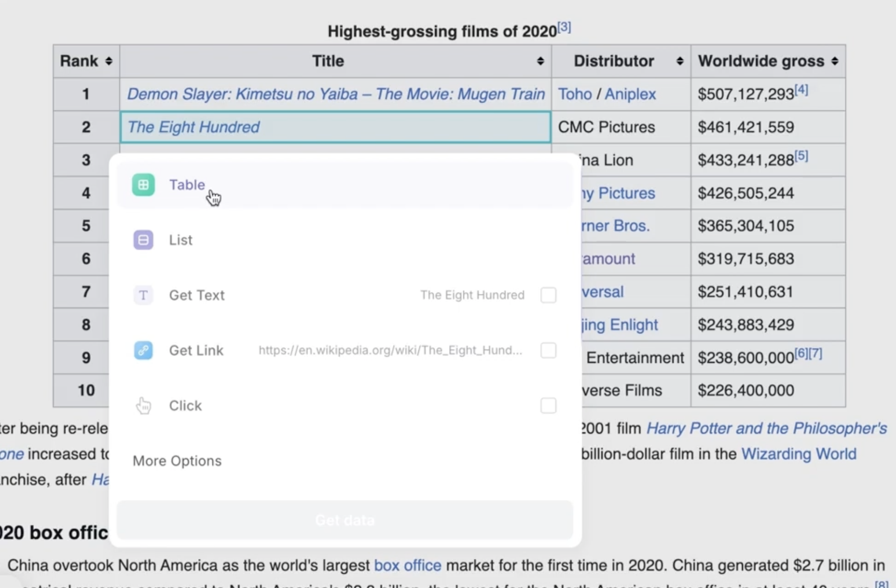
Task: Click the '$426,505,244' cell
Action: click(768, 193)
